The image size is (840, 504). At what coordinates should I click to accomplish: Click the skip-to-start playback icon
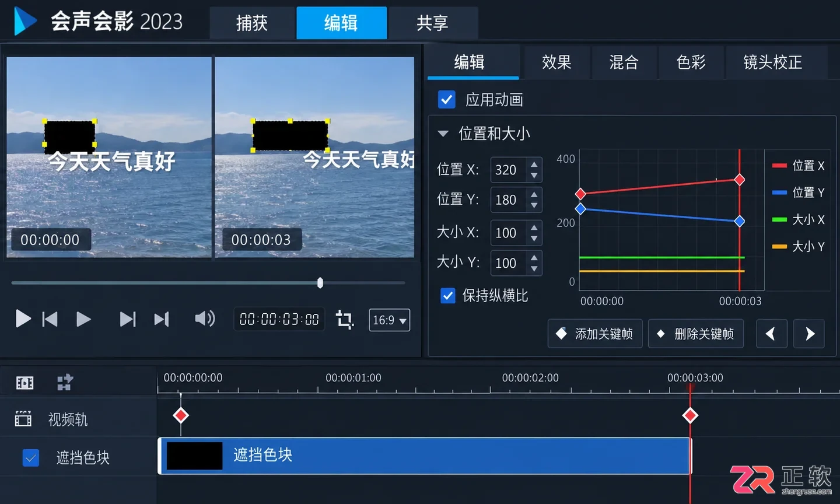(50, 319)
